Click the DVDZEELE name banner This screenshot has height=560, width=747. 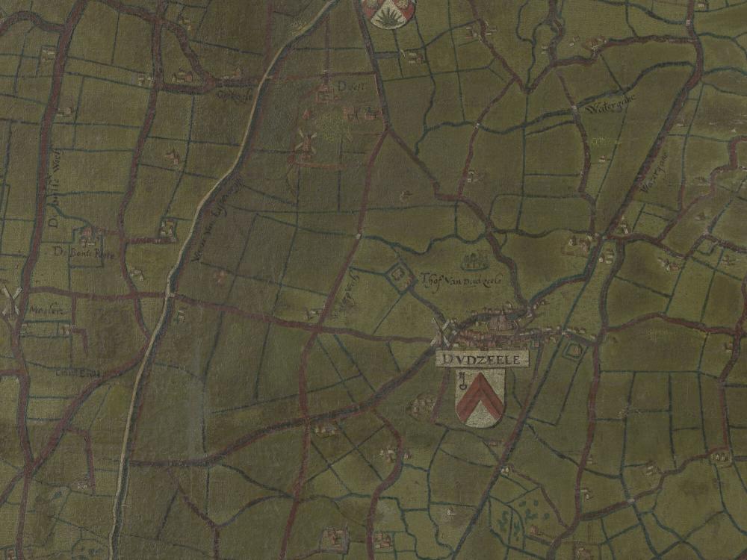pos(482,360)
